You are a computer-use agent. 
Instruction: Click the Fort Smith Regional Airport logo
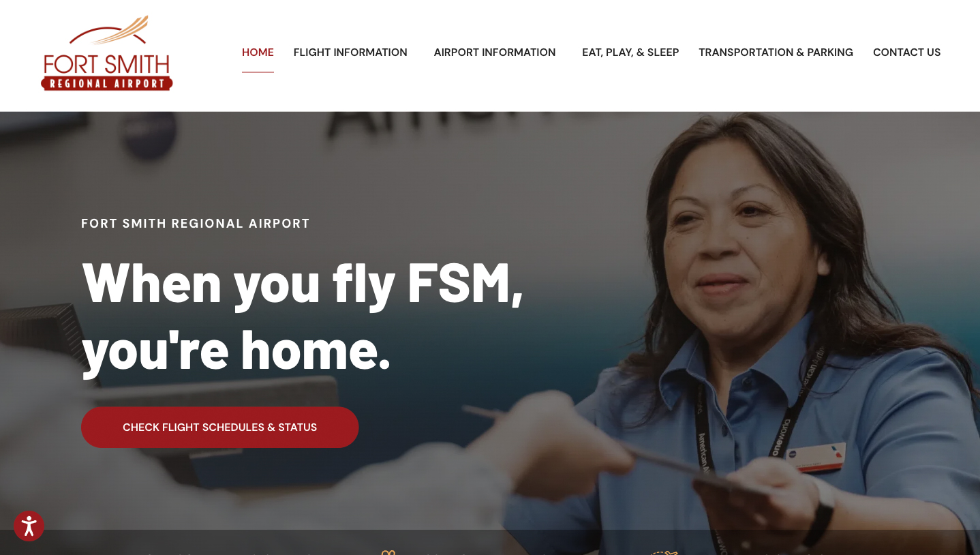pos(107,53)
